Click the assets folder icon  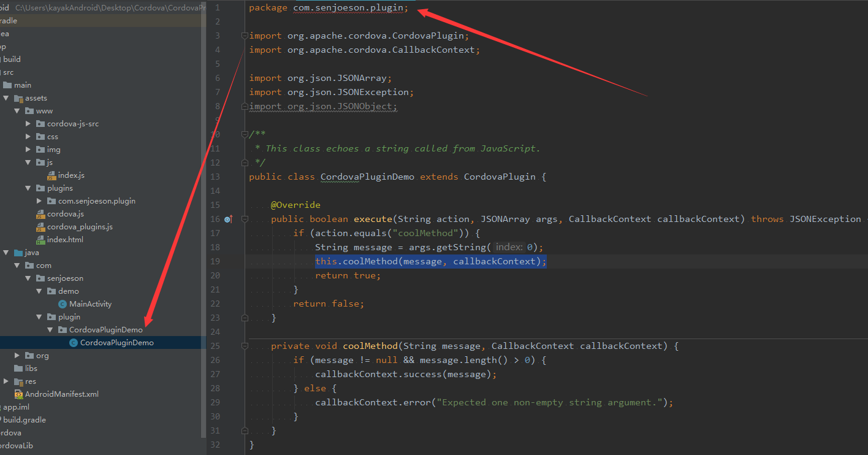(18, 98)
